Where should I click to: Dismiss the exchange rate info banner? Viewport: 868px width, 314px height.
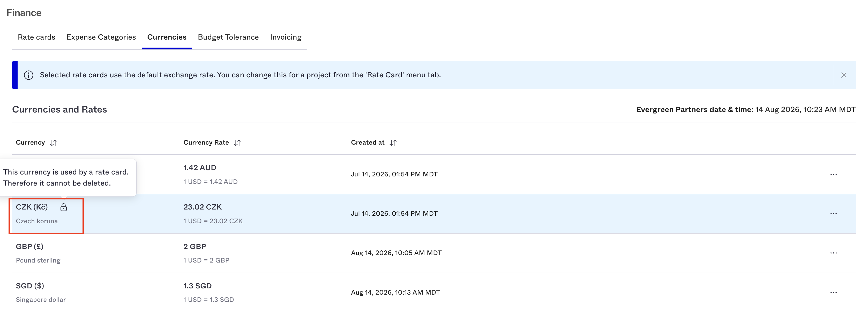click(x=843, y=75)
